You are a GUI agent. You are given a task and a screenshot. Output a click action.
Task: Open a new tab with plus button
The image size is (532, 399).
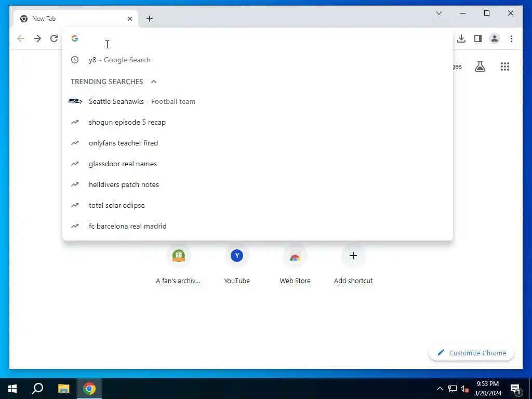point(150,19)
